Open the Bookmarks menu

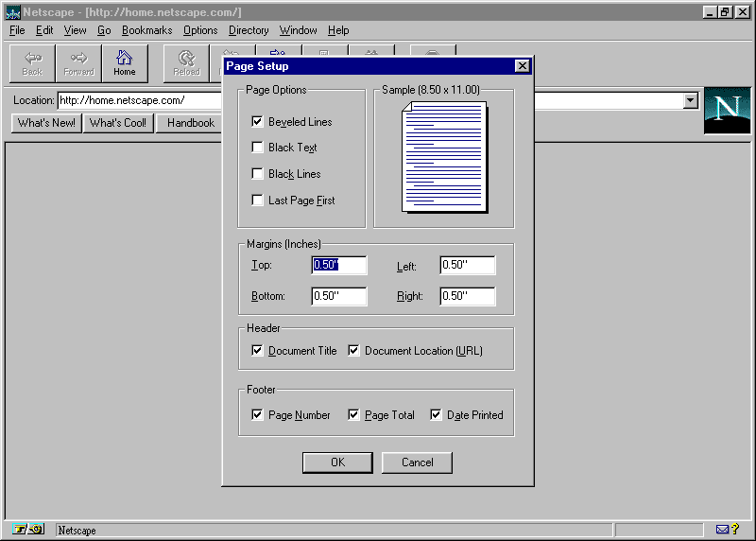coord(146,30)
